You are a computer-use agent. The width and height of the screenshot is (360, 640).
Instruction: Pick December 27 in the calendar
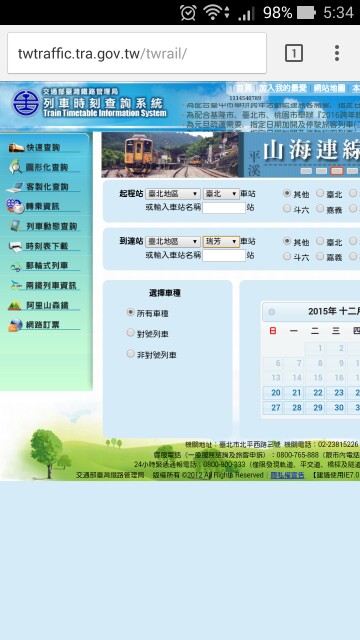click(273, 407)
